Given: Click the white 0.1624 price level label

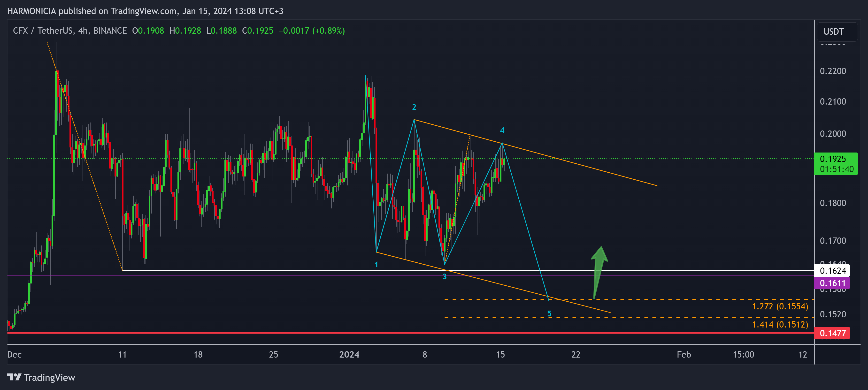Looking at the screenshot, I should click(x=832, y=271).
